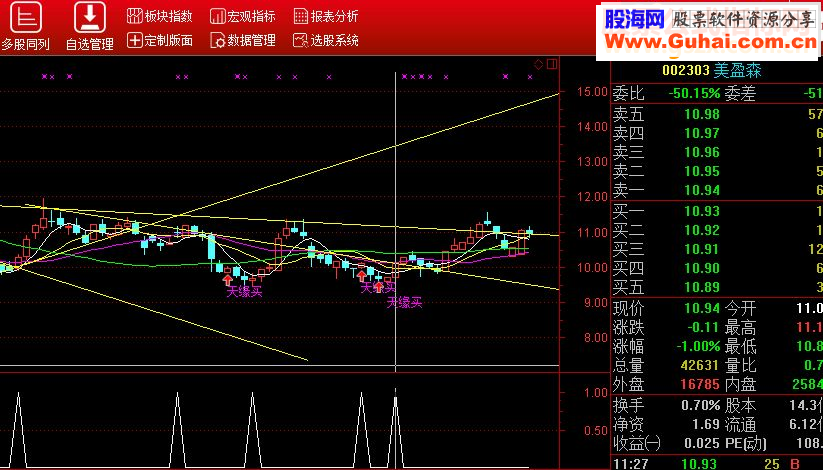The image size is (823, 470).
Task: Select the 买三 price 10.91
Action: [702, 249]
